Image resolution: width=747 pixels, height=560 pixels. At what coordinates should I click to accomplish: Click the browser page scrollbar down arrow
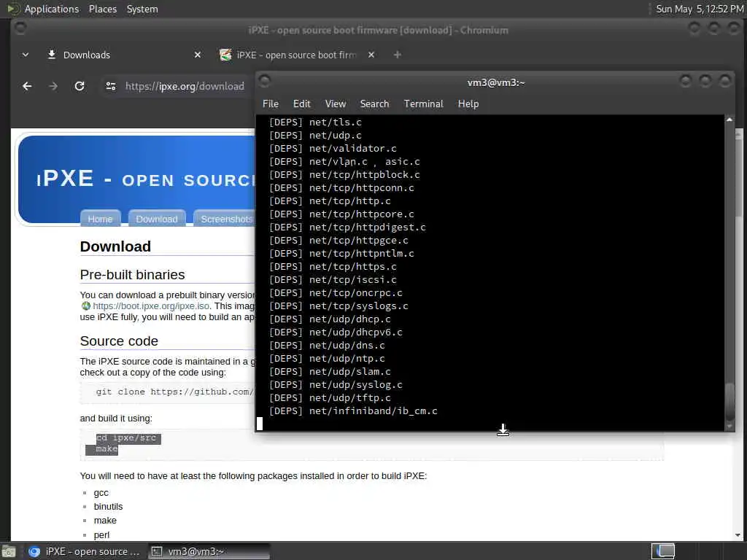pyautogui.click(x=738, y=534)
